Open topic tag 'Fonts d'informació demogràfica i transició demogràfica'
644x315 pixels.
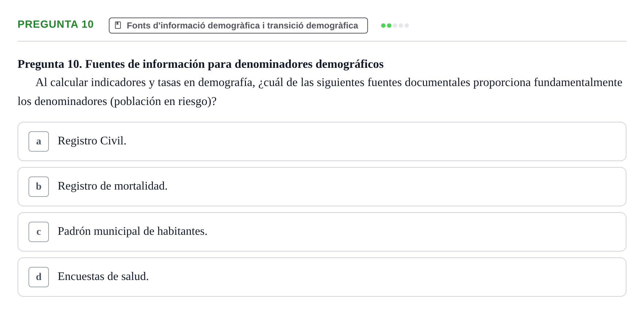(238, 26)
